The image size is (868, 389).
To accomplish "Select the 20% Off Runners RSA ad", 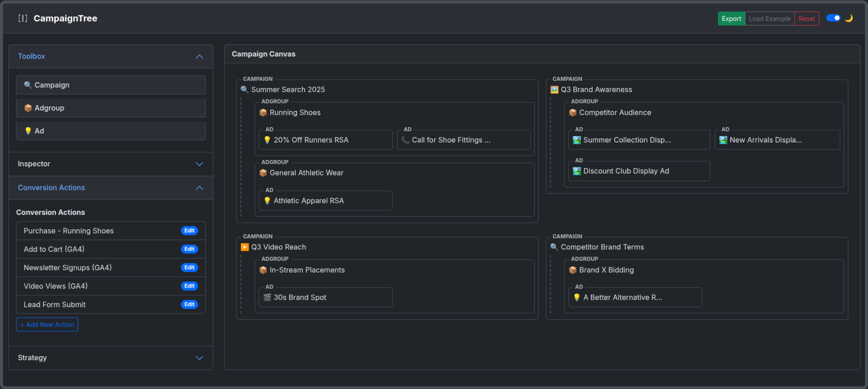I will 326,140.
